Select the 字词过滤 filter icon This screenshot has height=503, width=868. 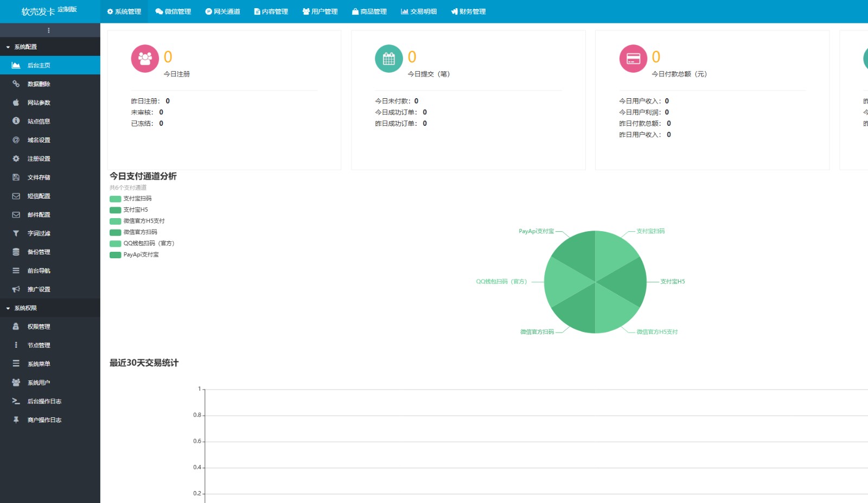pyautogui.click(x=16, y=233)
